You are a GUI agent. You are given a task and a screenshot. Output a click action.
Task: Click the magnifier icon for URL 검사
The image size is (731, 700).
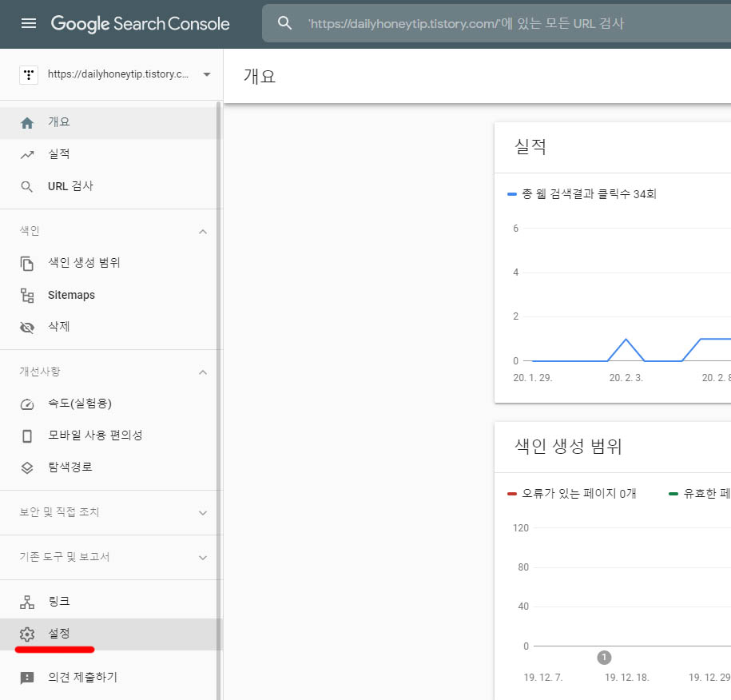(x=27, y=187)
